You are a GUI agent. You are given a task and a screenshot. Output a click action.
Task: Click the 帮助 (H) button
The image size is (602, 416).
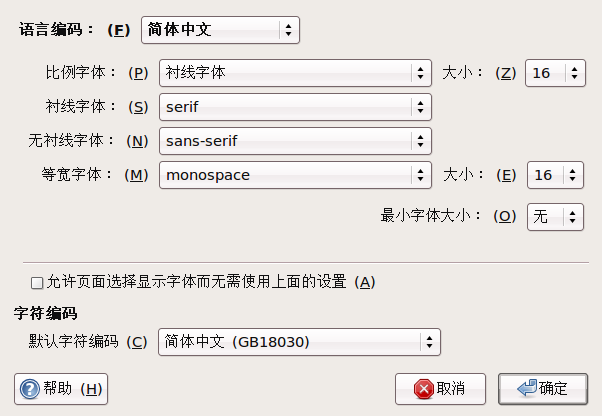pos(61,389)
